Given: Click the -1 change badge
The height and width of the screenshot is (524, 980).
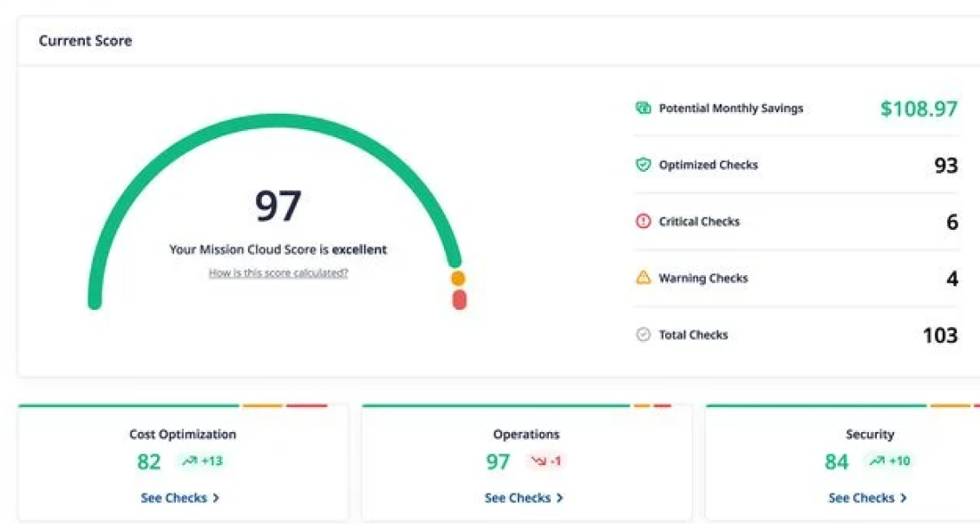Looking at the screenshot, I should tap(545, 461).
